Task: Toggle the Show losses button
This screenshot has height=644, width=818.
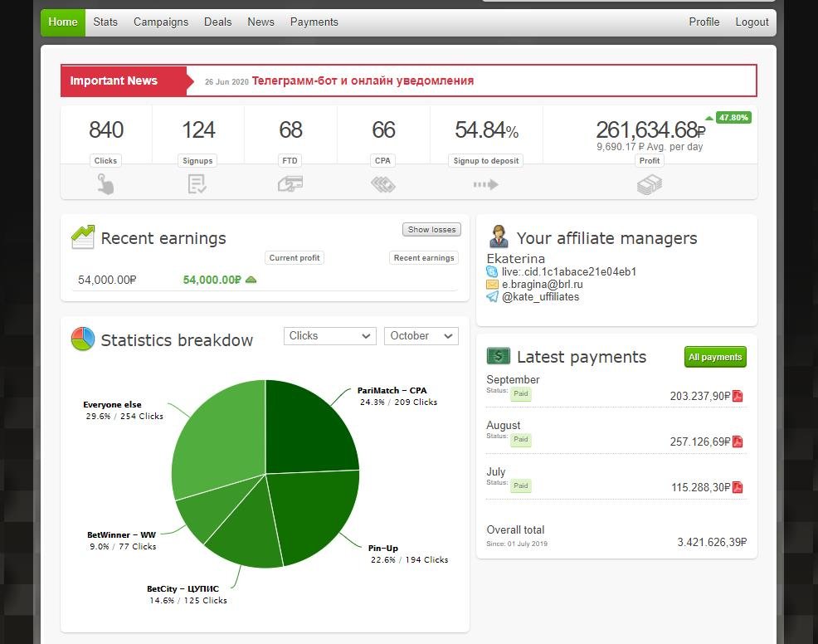Action: pyautogui.click(x=431, y=230)
